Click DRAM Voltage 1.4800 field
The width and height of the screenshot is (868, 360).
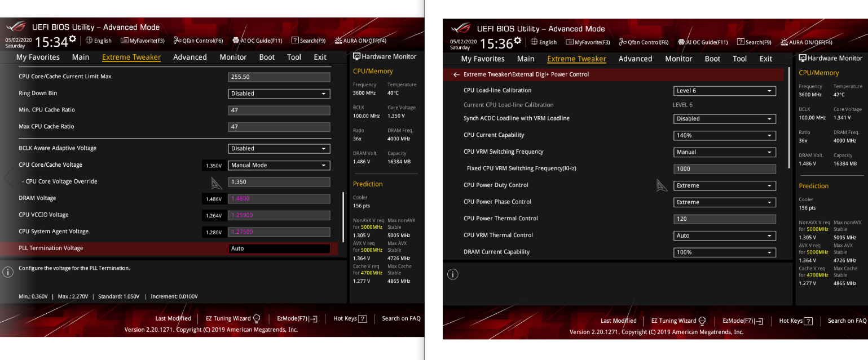279,198
